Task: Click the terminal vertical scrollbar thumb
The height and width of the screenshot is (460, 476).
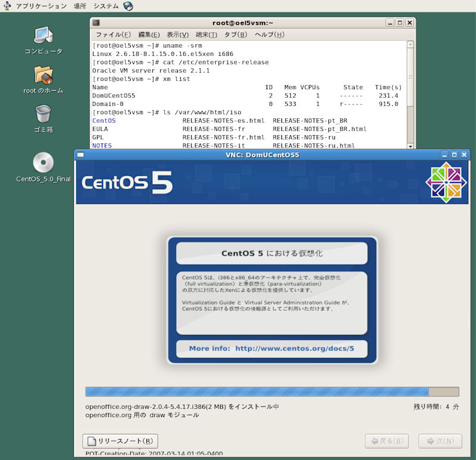Action: [411, 77]
